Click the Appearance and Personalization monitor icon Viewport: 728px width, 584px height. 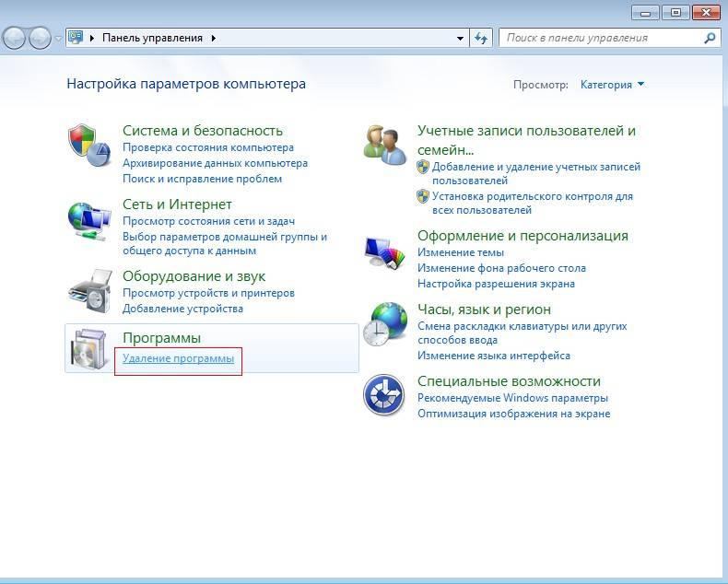[x=384, y=253]
